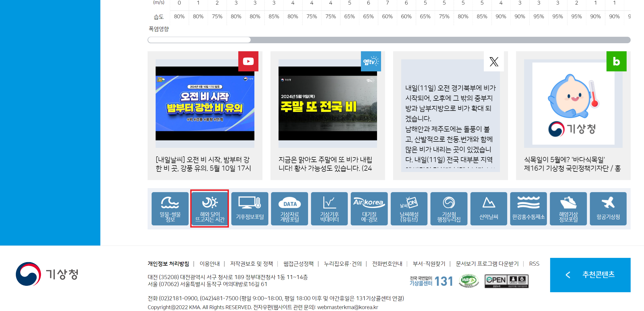This screenshot has height=311, width=644.
Task: Open the 항공기상청 airplane icon tile
Action: (x=608, y=208)
